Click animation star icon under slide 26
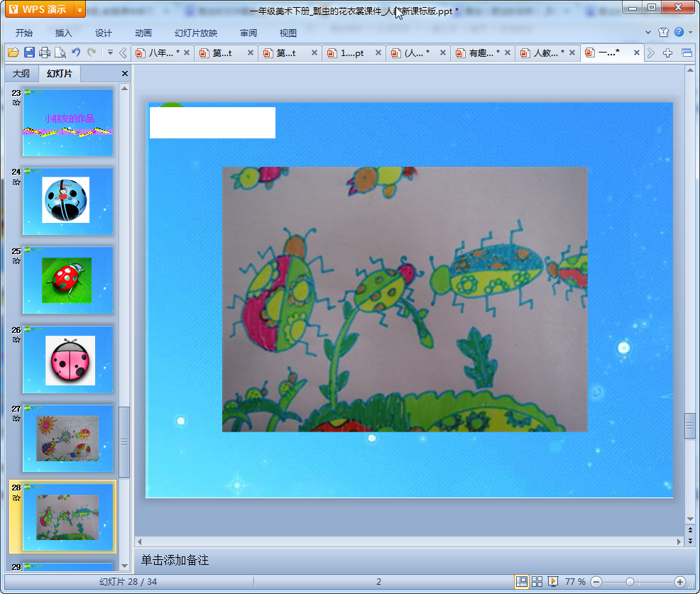 pyautogui.click(x=16, y=340)
